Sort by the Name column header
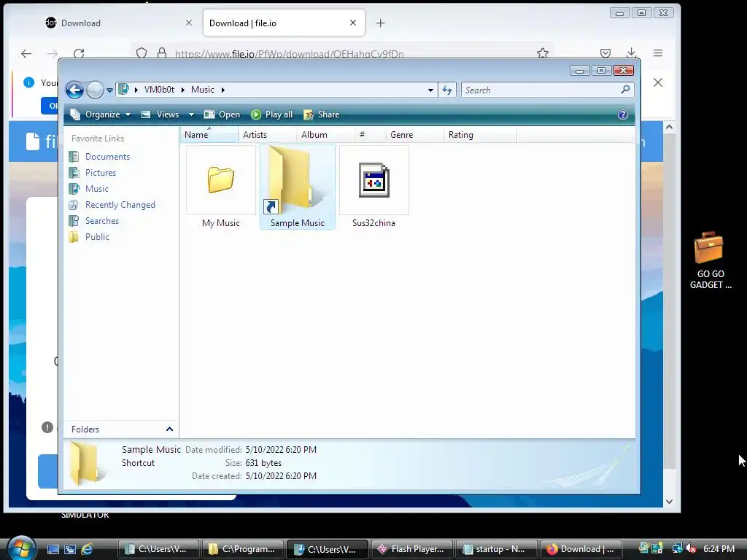The height and width of the screenshot is (560, 747). tap(209, 135)
